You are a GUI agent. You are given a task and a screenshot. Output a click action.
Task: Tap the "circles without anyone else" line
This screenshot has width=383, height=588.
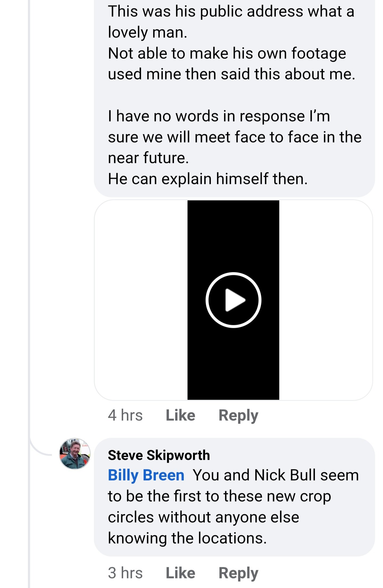pos(203,517)
